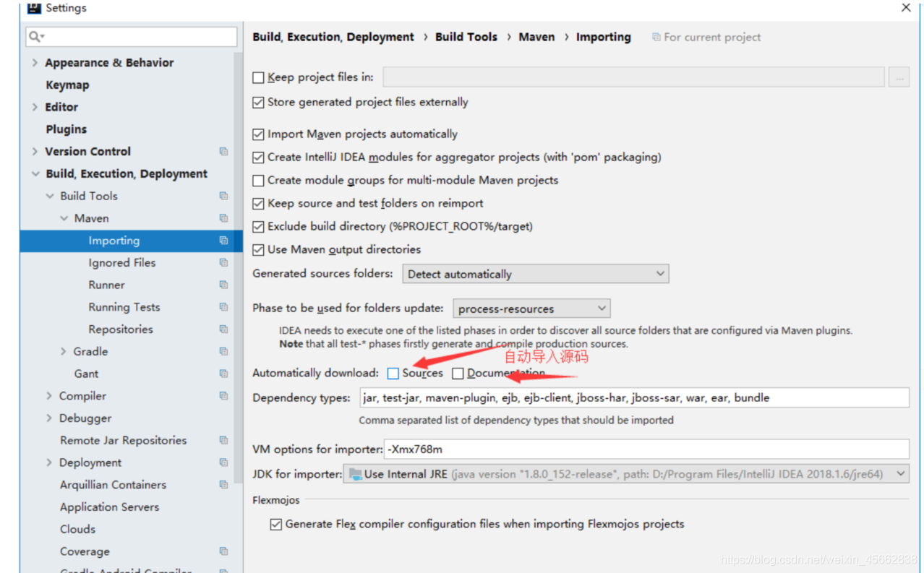
Task: Toggle Create IntelliJ IDEA modules for aggregator projects
Action: pos(258,158)
